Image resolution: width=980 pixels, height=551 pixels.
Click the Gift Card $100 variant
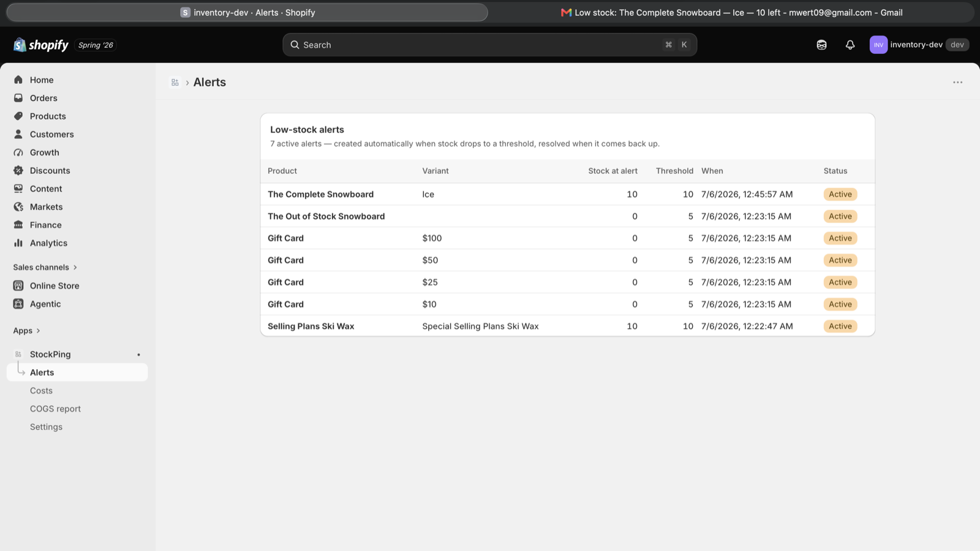432,238
